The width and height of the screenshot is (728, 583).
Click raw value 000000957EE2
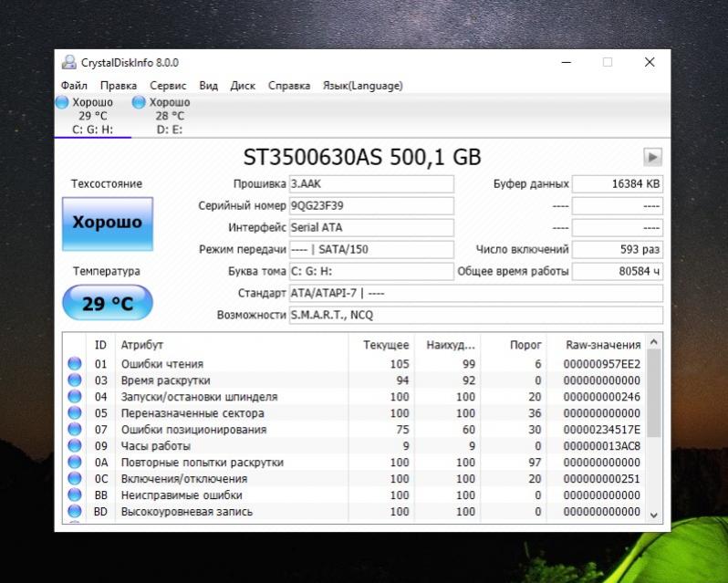tap(602, 364)
